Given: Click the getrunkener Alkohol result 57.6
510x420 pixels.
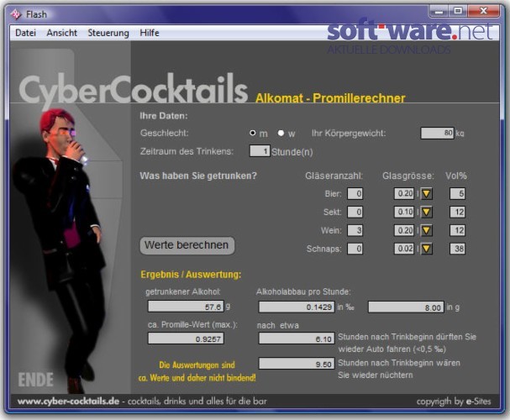Looking at the screenshot, I should [x=186, y=307].
